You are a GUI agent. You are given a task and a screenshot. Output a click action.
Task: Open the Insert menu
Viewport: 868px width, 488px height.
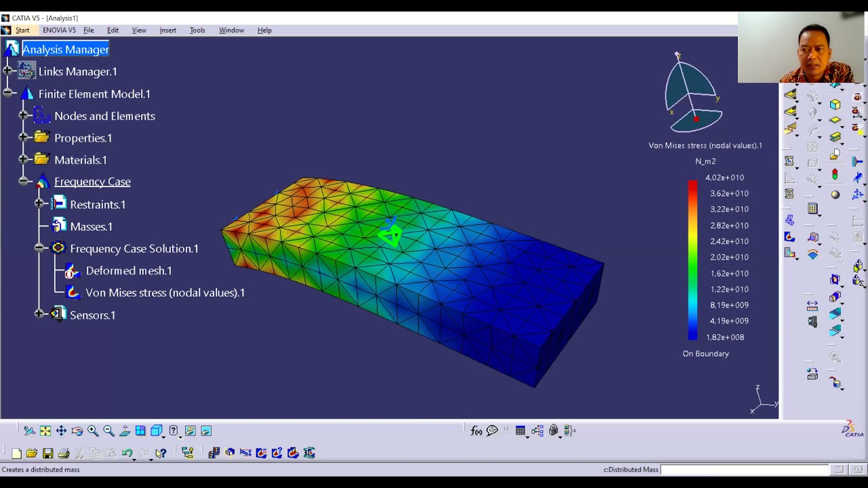(x=167, y=30)
